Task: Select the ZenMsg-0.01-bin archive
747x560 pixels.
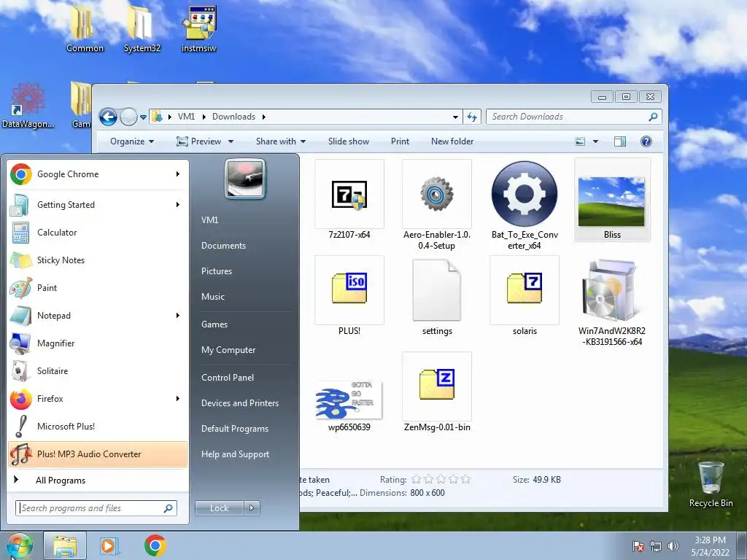Action: (x=437, y=393)
